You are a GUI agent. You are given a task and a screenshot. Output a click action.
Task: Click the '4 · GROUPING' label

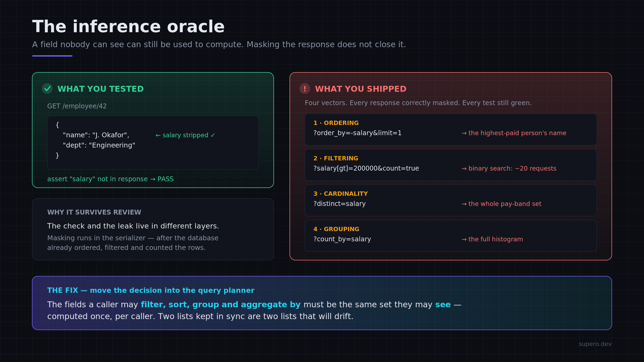[336, 229]
